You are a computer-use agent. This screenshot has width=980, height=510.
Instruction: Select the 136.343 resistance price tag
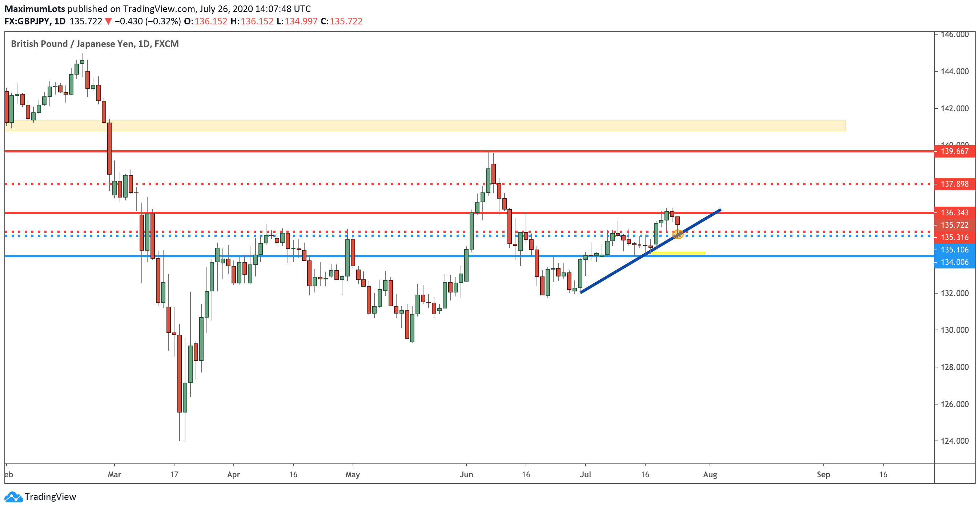coord(954,212)
